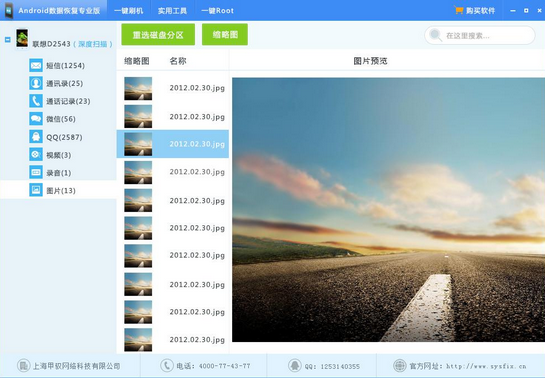Open the QQ(2587) penguin icon
545x378 pixels.
point(36,137)
